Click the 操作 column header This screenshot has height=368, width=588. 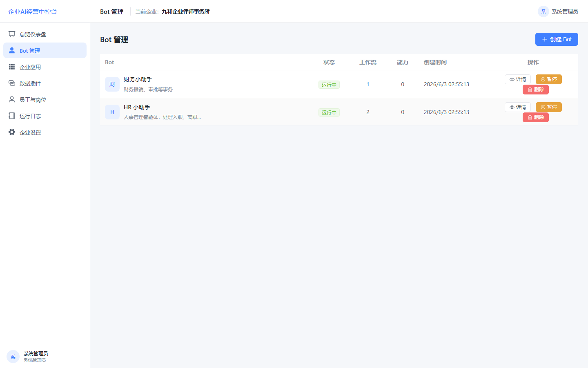(x=533, y=62)
